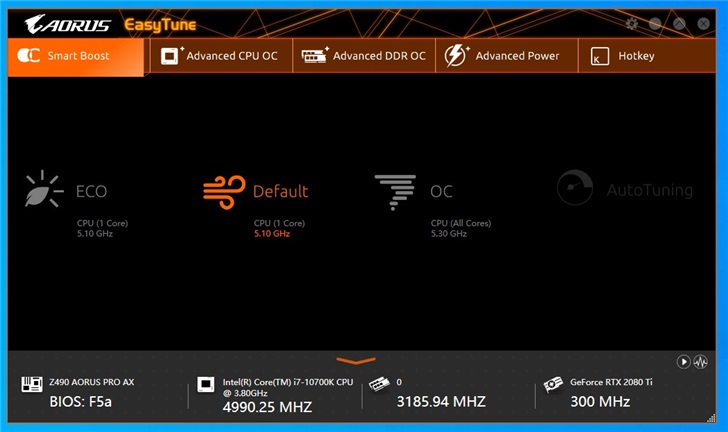Select the ECO text label
The height and width of the screenshot is (432, 728).
(x=91, y=191)
